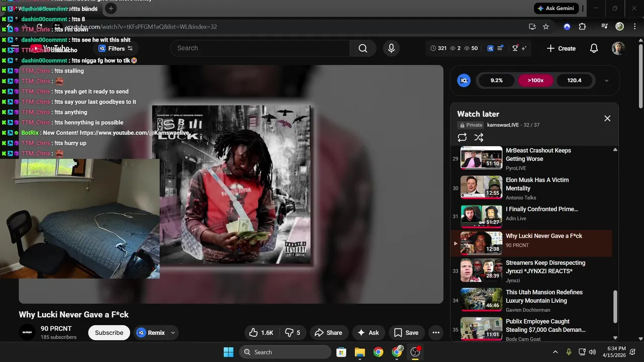Click playlist scroll down arrow
This screenshot has height=362, width=644.
(615, 338)
